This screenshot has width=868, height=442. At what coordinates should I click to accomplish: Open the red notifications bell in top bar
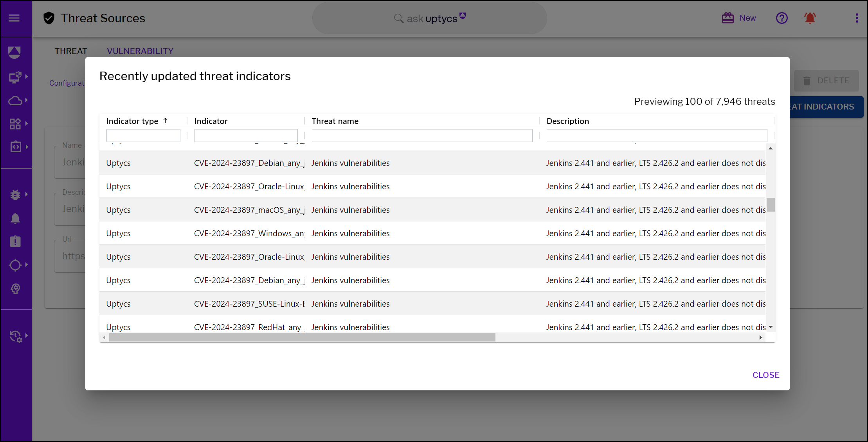click(x=810, y=18)
